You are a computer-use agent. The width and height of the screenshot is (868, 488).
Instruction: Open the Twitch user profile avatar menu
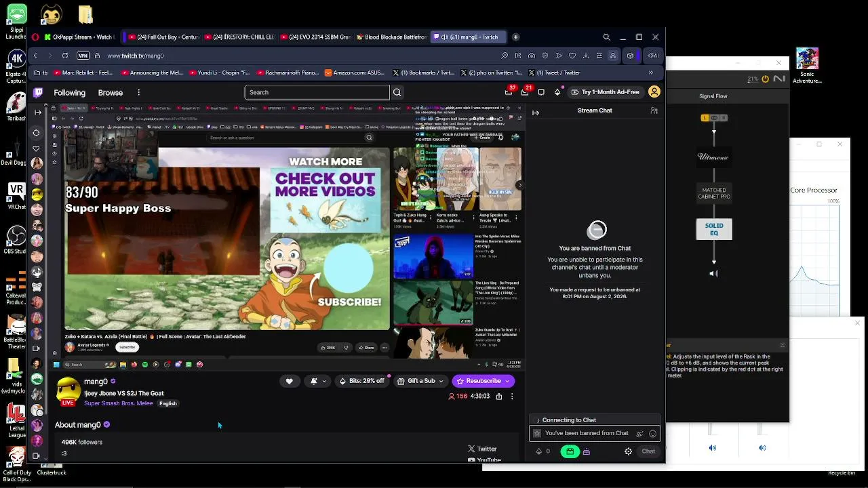(x=654, y=91)
